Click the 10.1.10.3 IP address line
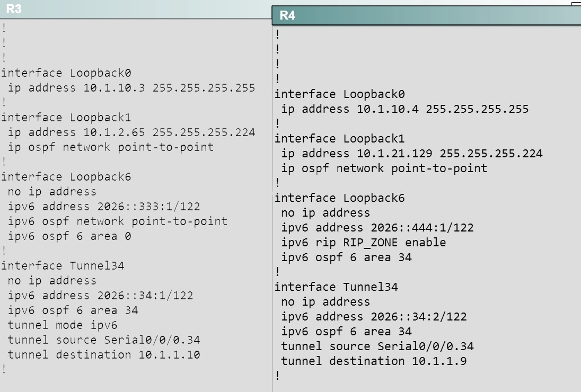The width and height of the screenshot is (581, 392). pyautogui.click(x=131, y=88)
